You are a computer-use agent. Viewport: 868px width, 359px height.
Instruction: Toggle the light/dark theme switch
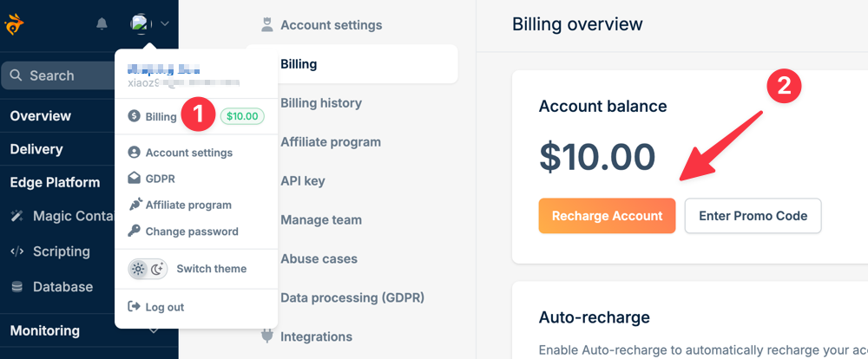click(x=147, y=269)
